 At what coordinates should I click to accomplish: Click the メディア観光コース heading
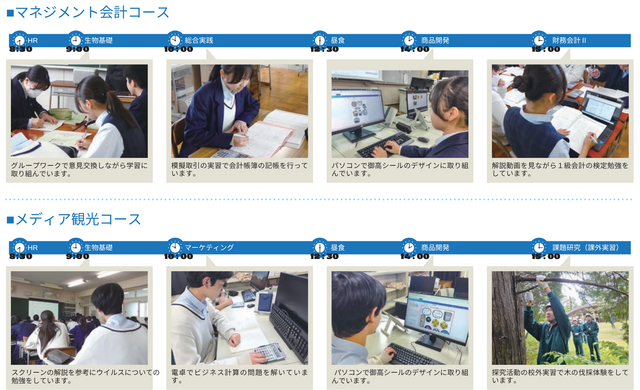pyautogui.click(x=73, y=219)
